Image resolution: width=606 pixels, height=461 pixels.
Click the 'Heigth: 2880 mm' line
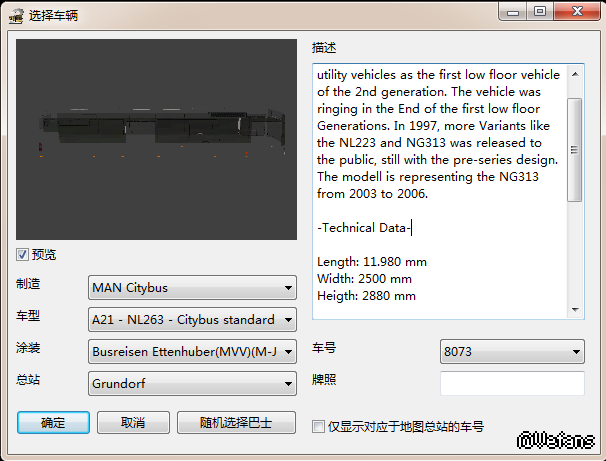(366, 296)
